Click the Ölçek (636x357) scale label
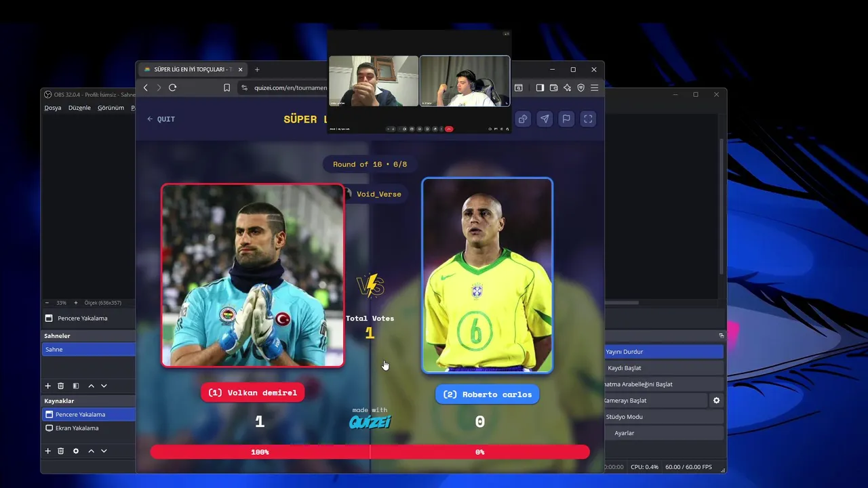The image size is (868, 488). click(103, 303)
